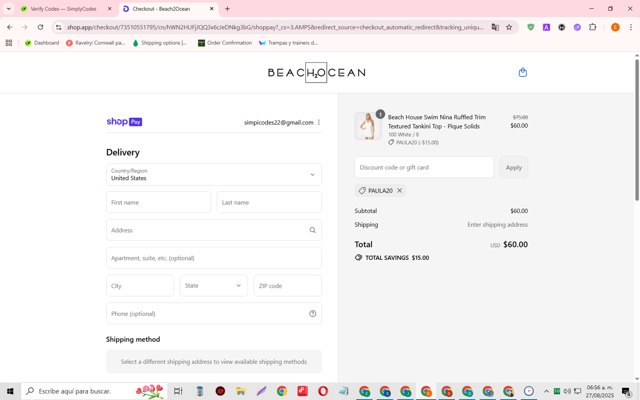Open the Country/Region dropdown
This screenshot has height=400, width=640.
pos(214,175)
